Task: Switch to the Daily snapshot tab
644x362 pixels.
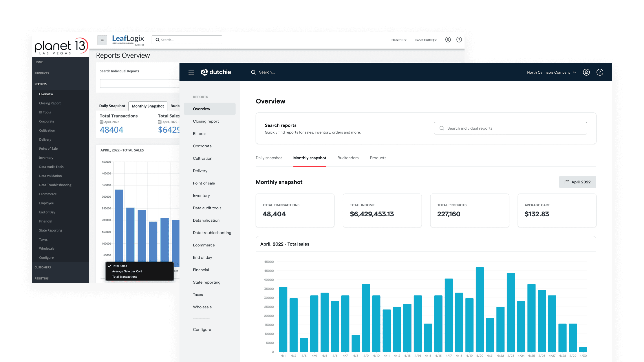Action: pos(269,158)
